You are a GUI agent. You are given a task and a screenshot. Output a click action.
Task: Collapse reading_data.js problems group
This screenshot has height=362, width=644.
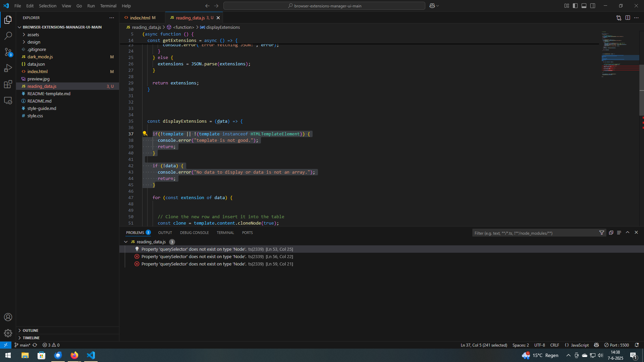(x=126, y=242)
